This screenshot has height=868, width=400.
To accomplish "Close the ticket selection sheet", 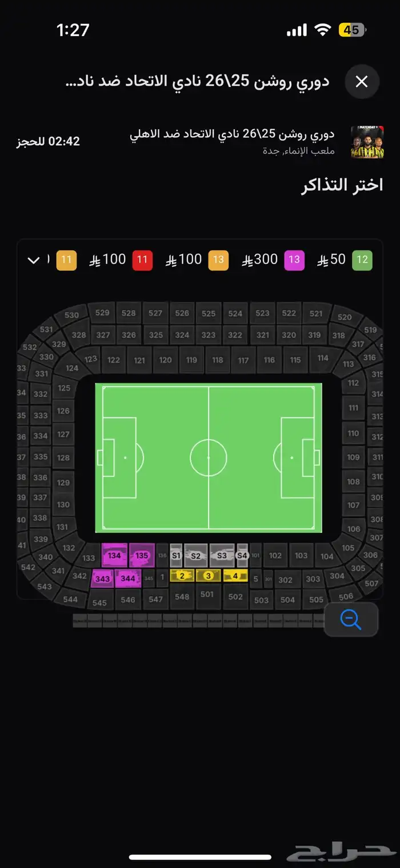I will 362,82.
